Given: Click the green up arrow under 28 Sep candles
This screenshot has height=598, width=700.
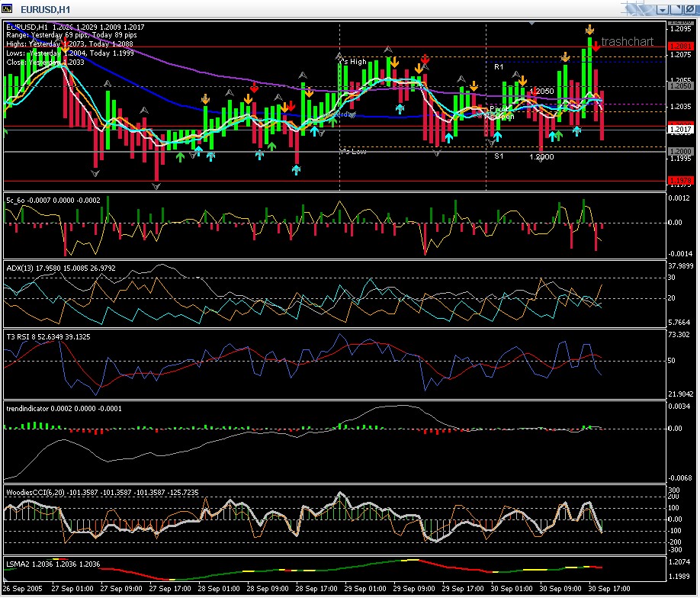Looking at the screenshot, I should tap(271, 146).
